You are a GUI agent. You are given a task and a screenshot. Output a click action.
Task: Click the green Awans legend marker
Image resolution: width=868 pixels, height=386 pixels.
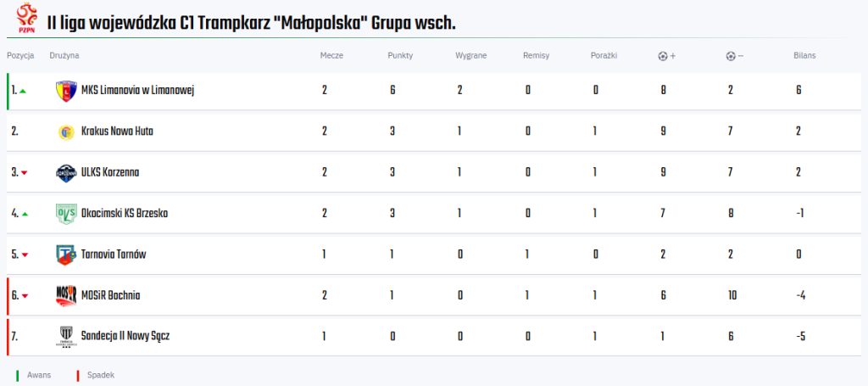pos(17,376)
